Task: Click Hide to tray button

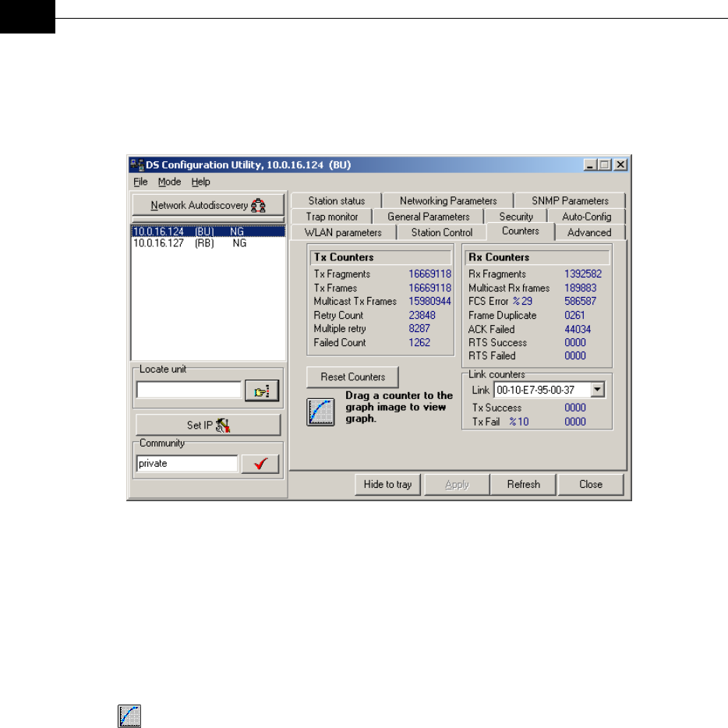Action: [387, 484]
